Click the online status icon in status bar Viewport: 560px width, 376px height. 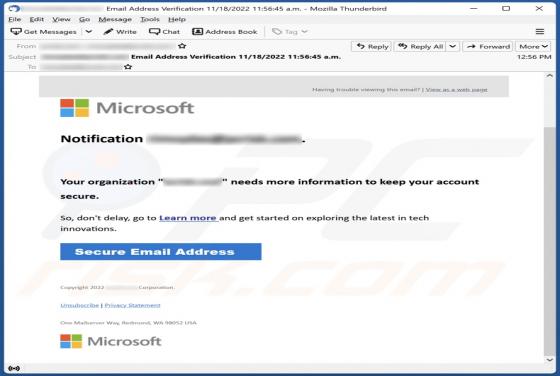coord(14,368)
